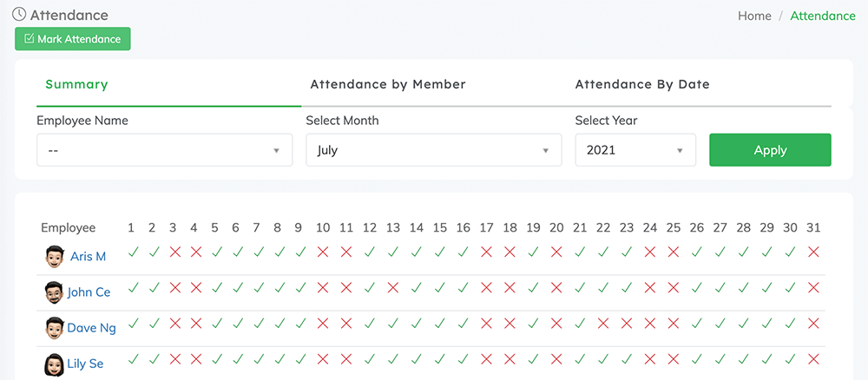Click John Ce's absent cross on day 13
Viewport: 868px width, 380px height.
point(393,287)
